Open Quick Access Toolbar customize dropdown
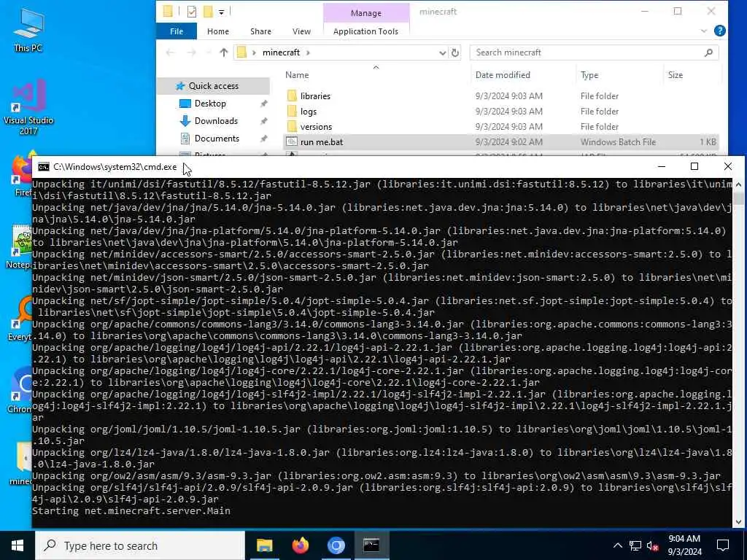 point(222,12)
